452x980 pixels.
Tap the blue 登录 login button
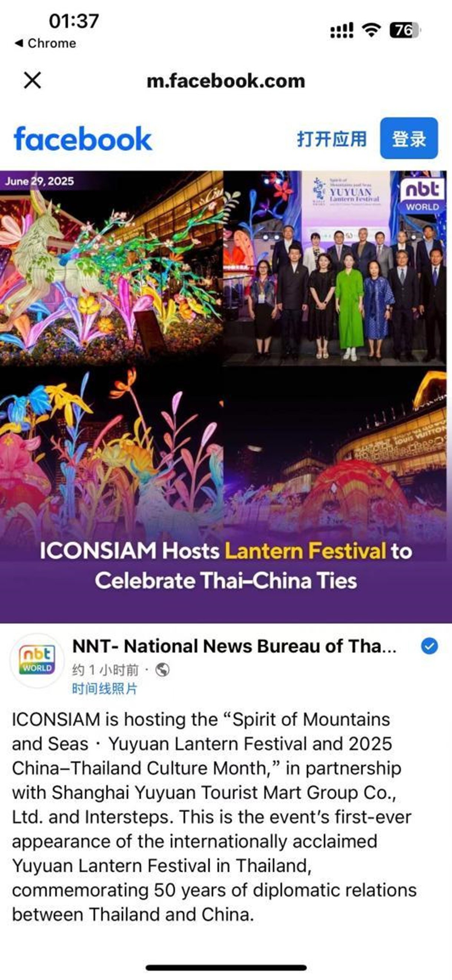pyautogui.click(x=409, y=138)
